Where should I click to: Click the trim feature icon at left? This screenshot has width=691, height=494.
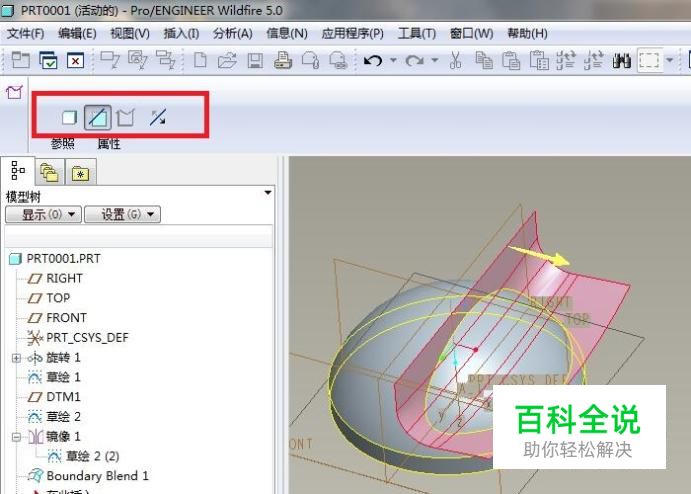pyautogui.click(x=14, y=92)
